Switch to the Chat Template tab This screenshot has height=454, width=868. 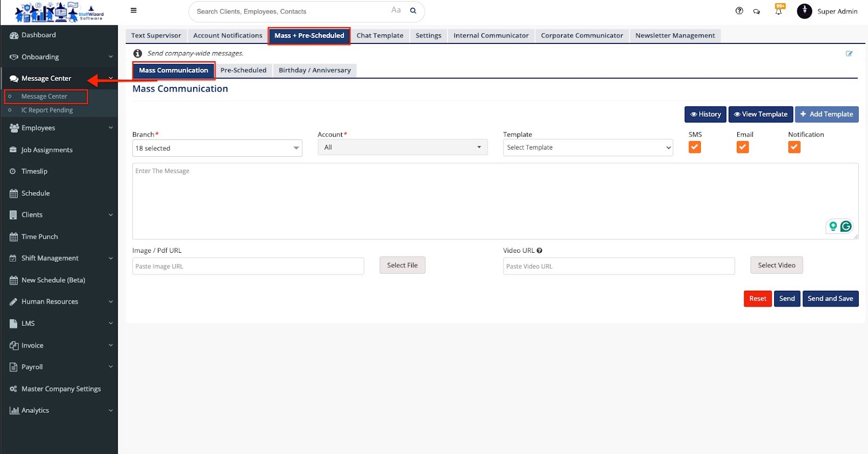(x=380, y=36)
